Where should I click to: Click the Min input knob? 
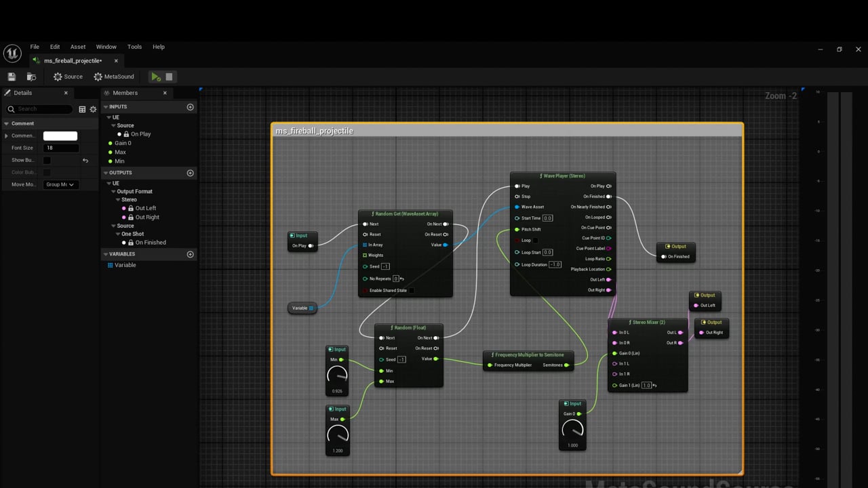click(x=337, y=375)
